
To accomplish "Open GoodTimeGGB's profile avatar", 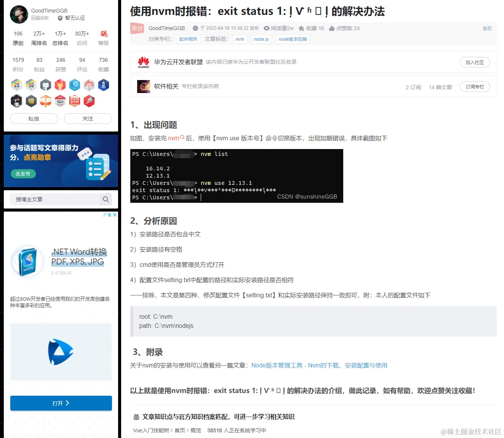I will pos(19,14).
